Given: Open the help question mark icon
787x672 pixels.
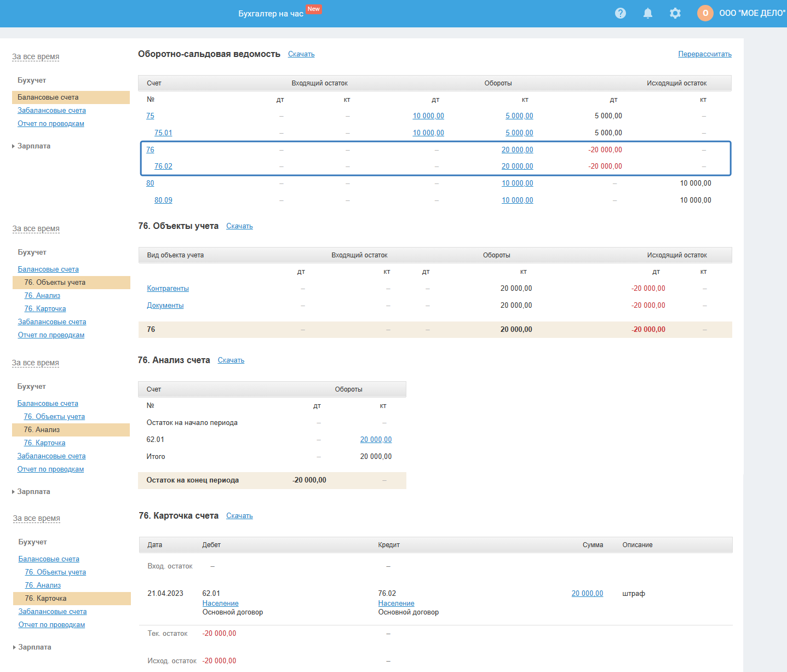Looking at the screenshot, I should click(x=620, y=13).
